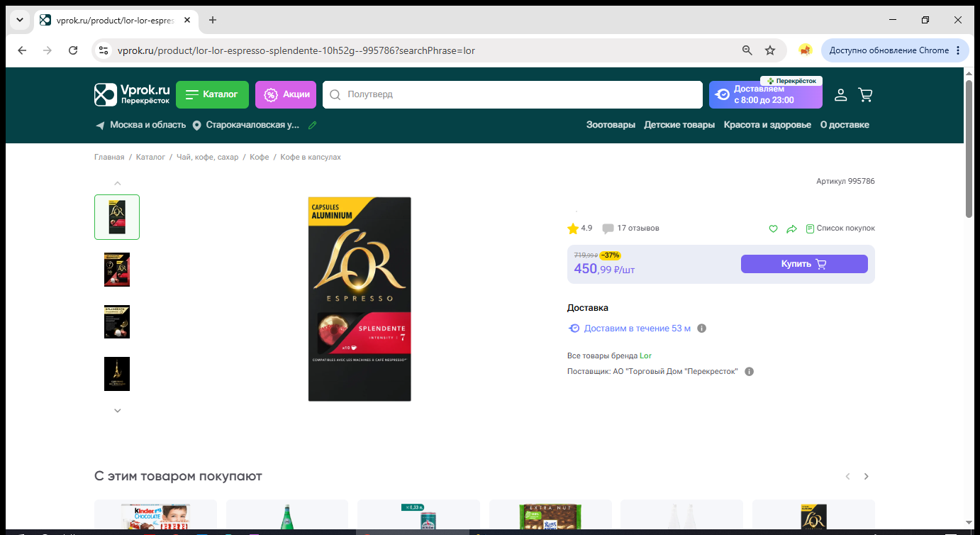
Task: Add product to favorites with heart icon
Action: click(x=774, y=228)
